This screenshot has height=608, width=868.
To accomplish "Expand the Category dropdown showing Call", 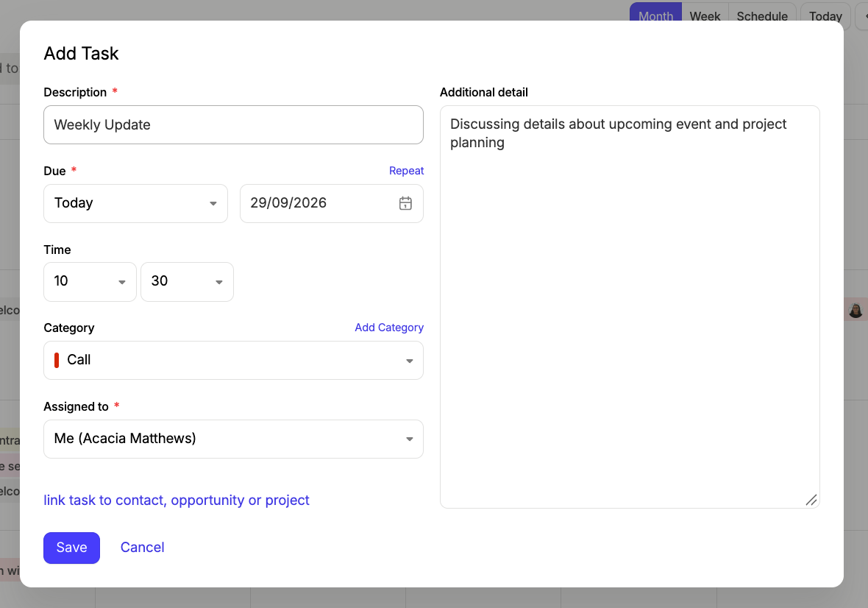I will pos(234,361).
